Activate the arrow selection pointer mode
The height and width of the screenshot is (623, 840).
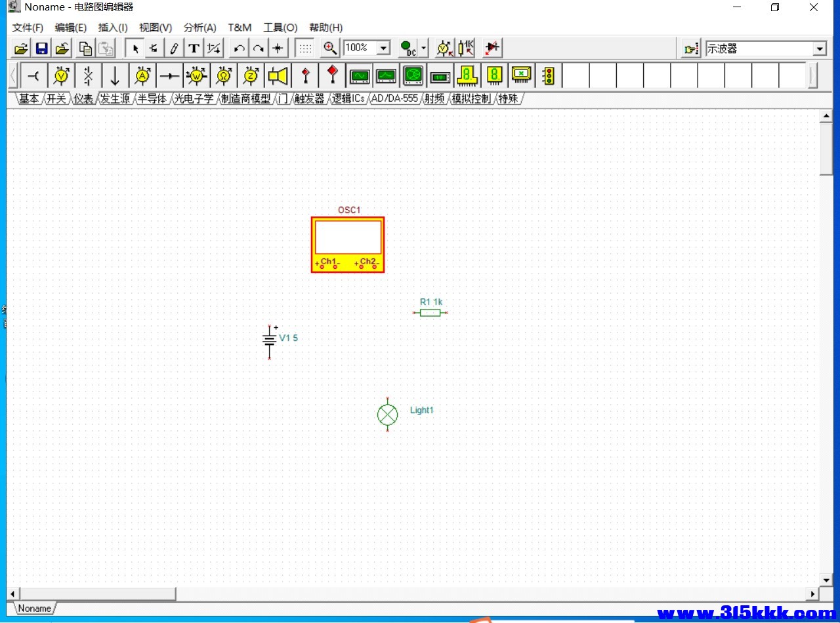(x=135, y=49)
